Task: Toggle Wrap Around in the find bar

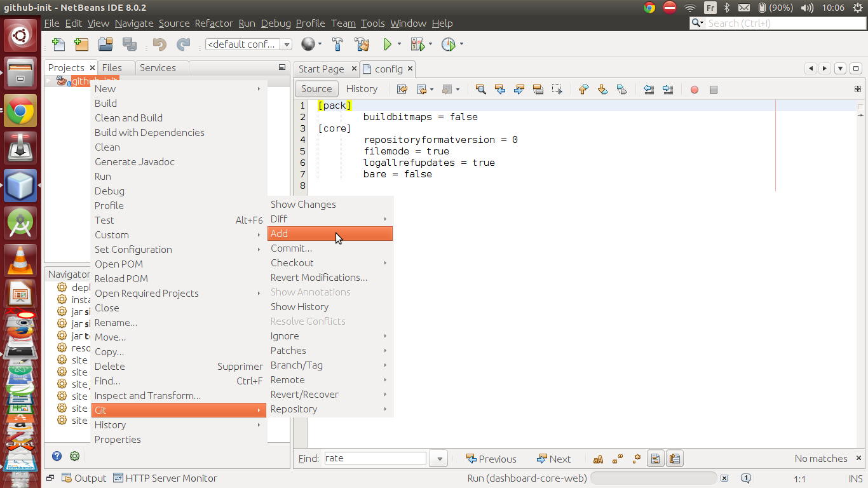Action: click(x=674, y=459)
